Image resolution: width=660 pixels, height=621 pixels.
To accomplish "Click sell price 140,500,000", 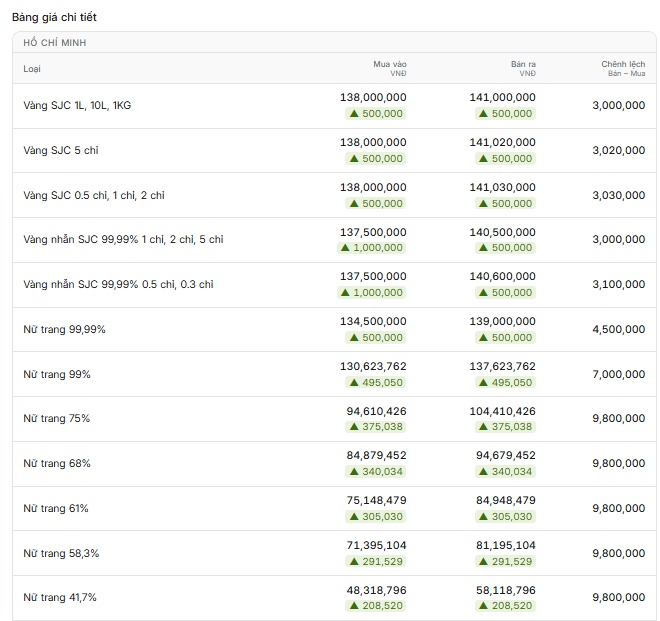I will (x=503, y=232).
